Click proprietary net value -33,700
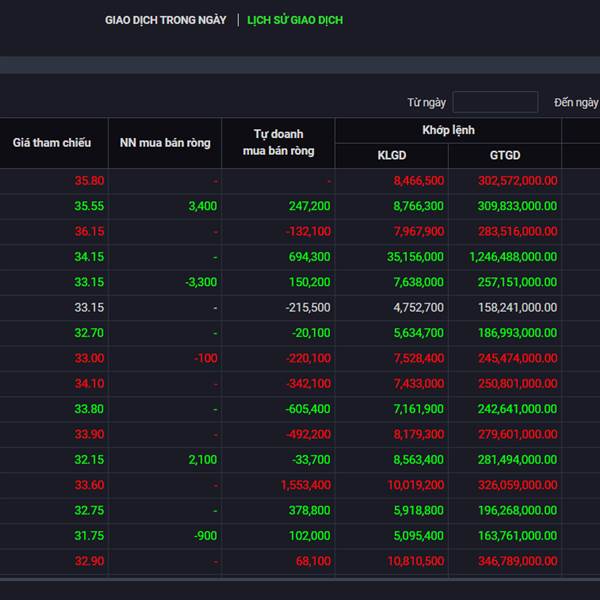Image resolution: width=600 pixels, height=600 pixels. point(311,459)
